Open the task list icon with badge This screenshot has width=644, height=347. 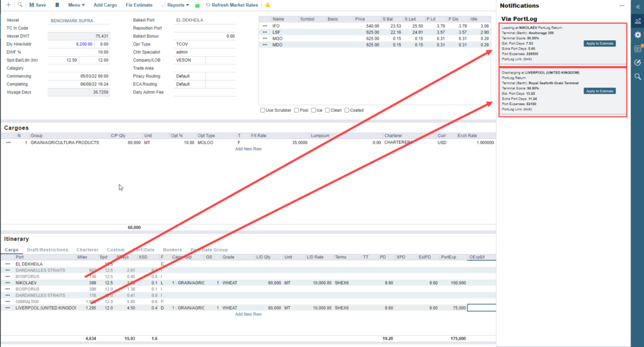(638, 48)
